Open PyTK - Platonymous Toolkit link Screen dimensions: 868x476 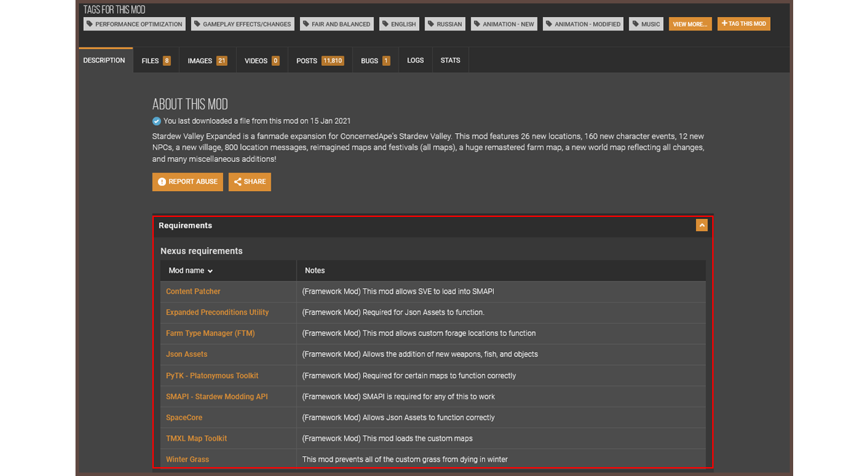212,375
